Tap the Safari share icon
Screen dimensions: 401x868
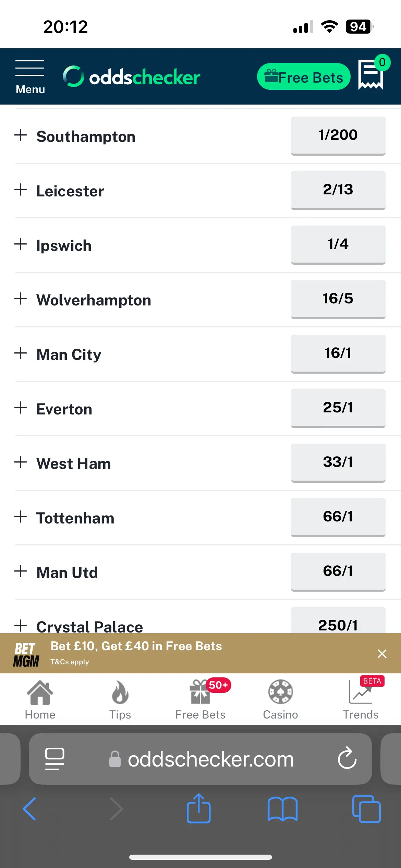tap(198, 809)
